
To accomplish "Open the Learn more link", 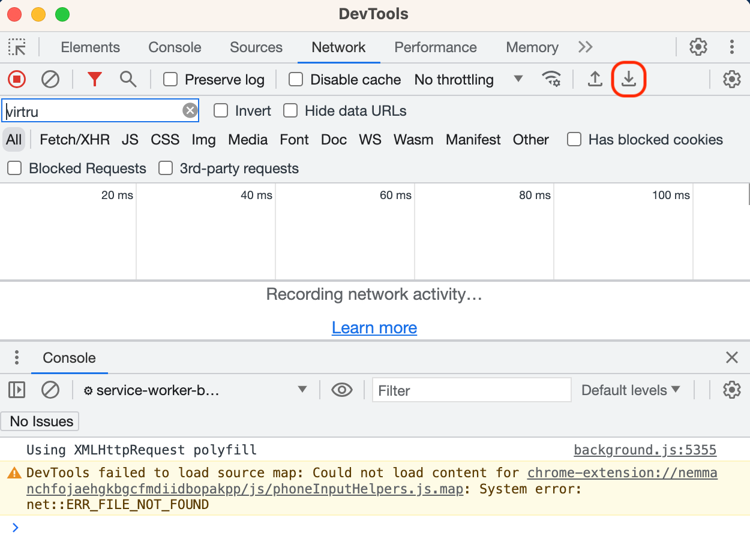I will (x=374, y=328).
